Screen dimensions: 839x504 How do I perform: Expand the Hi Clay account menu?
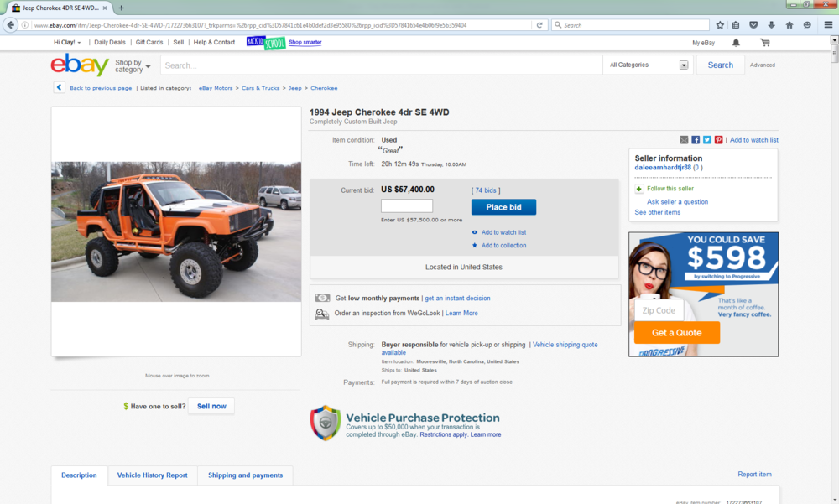pyautogui.click(x=67, y=42)
